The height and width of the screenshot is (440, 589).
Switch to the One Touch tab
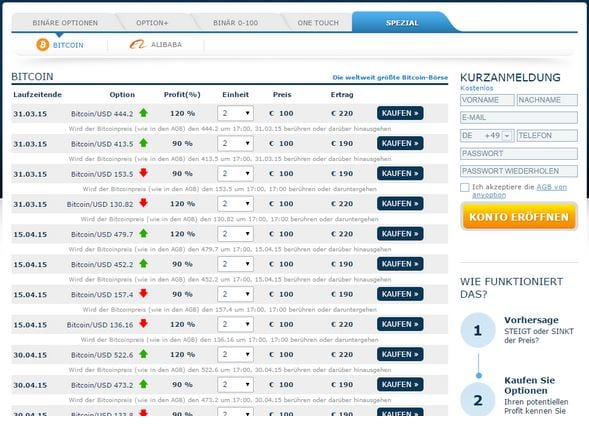tap(318, 23)
